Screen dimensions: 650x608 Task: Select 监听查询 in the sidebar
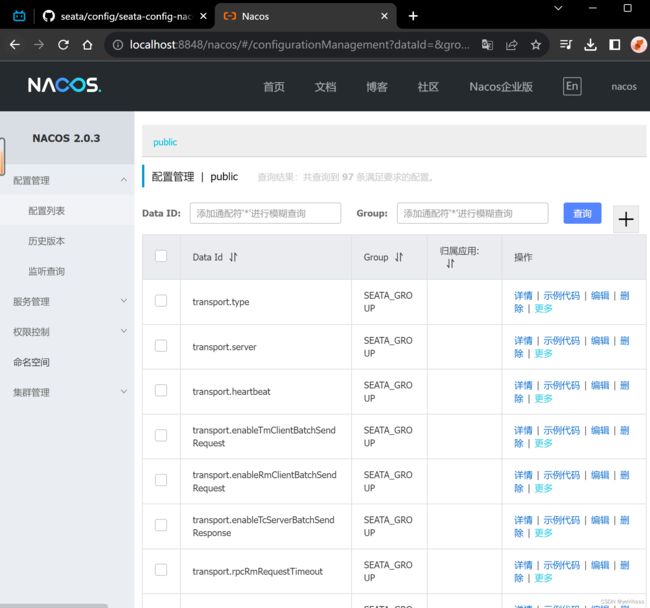click(x=46, y=271)
